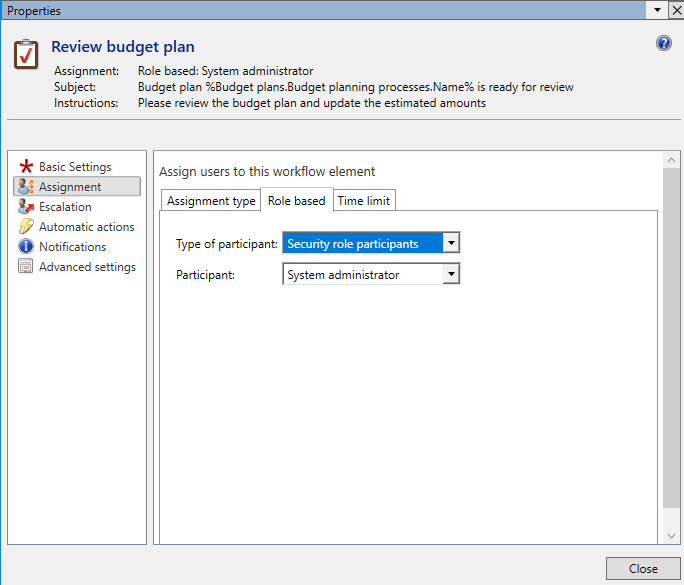
Task: Click the scrollbar down arrow
Action: (671, 537)
